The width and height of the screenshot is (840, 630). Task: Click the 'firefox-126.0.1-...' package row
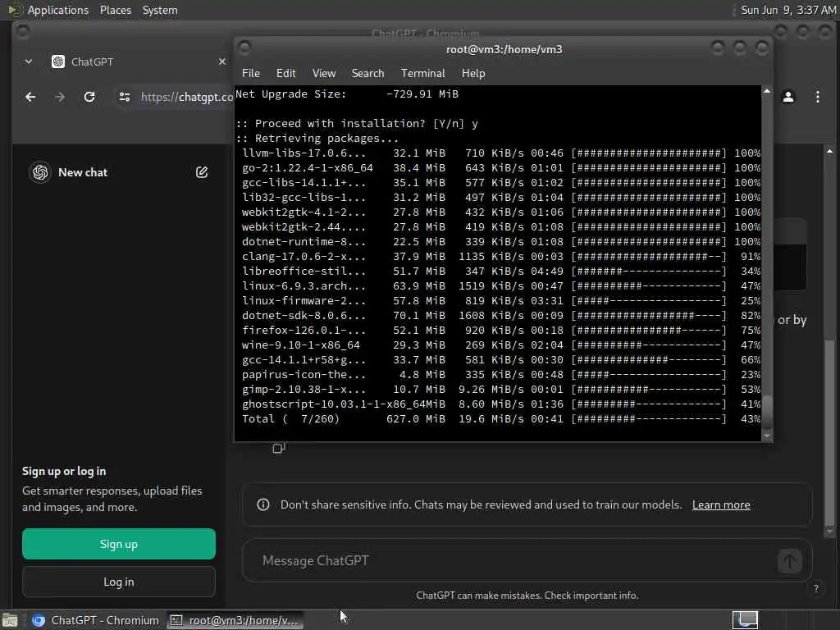click(x=501, y=330)
